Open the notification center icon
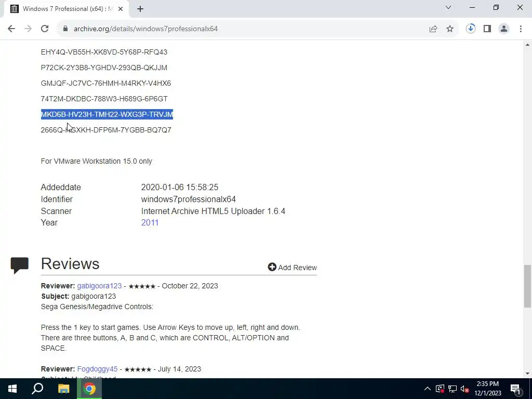The image size is (532, 399). click(516, 389)
